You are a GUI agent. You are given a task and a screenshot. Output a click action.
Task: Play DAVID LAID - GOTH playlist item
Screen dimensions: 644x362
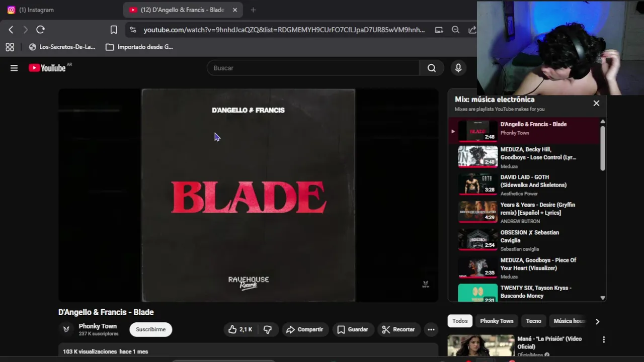[523, 185]
